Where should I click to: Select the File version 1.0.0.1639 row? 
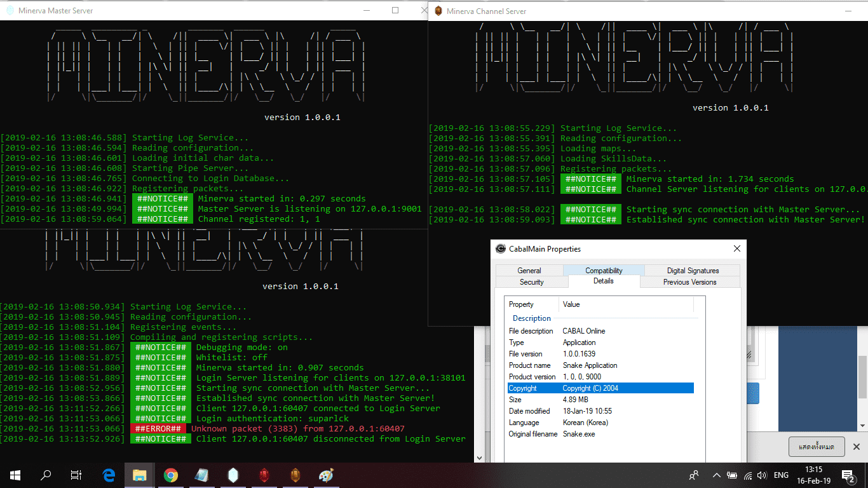click(600, 354)
